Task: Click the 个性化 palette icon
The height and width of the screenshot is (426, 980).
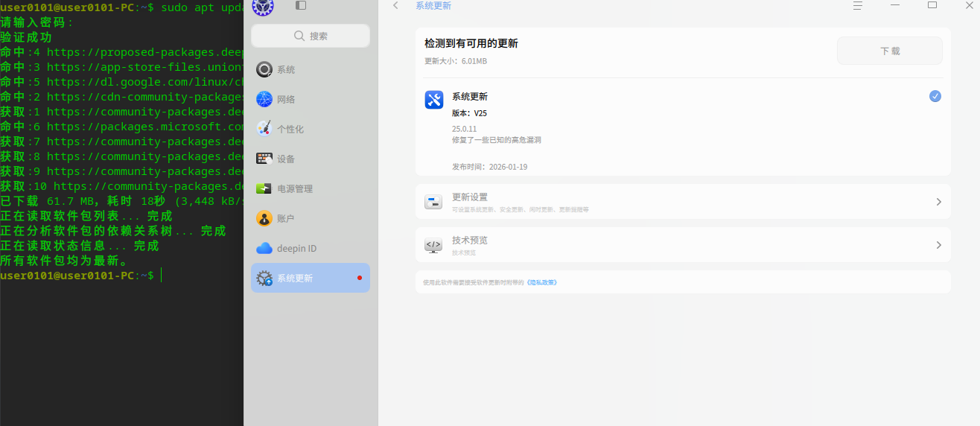Action: [264, 129]
